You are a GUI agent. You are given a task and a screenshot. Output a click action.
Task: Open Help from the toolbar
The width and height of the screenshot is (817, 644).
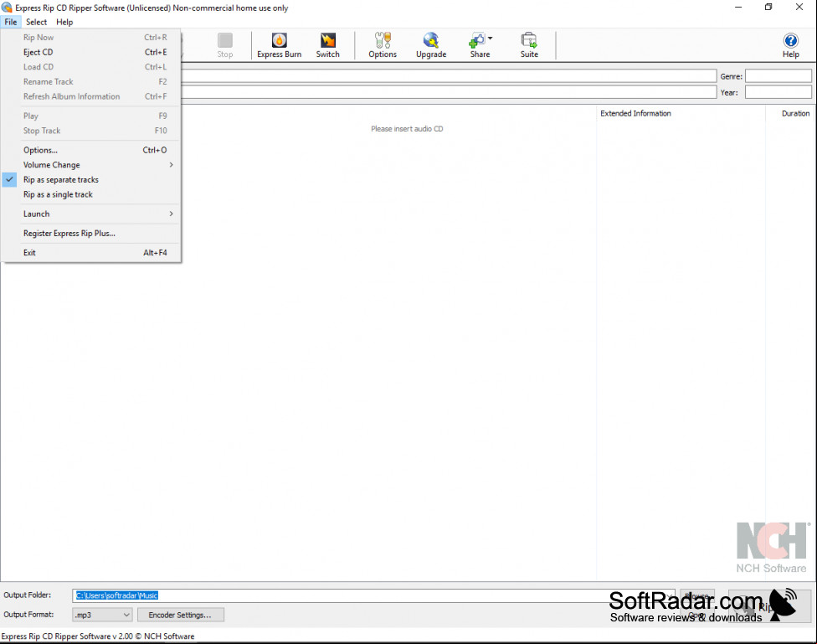click(x=790, y=45)
